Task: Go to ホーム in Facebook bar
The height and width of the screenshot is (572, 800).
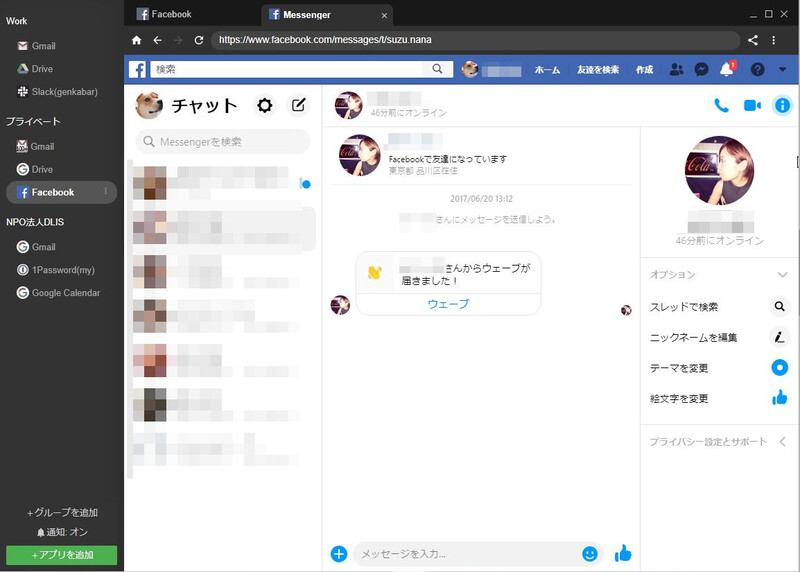Action: coord(547,70)
